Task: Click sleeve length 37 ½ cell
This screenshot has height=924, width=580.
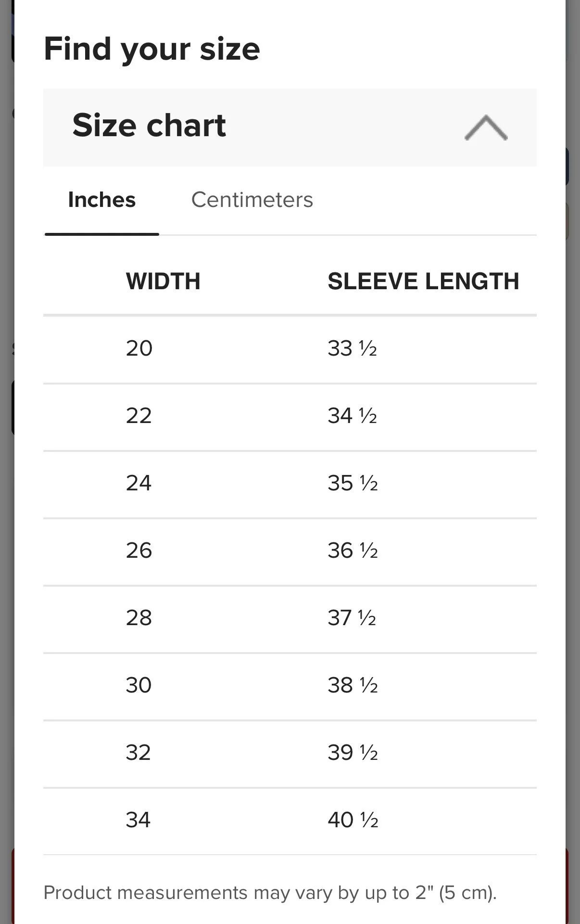Action: (352, 618)
